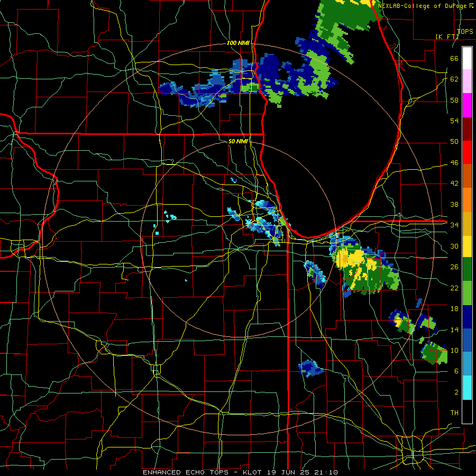Click the '34' legend value
476x476 pixels.
454,225
